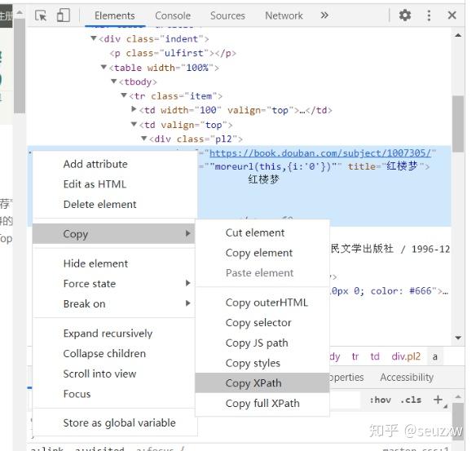This screenshot has height=451, width=476.
Task: Select Copy selector
Action: [x=258, y=322]
